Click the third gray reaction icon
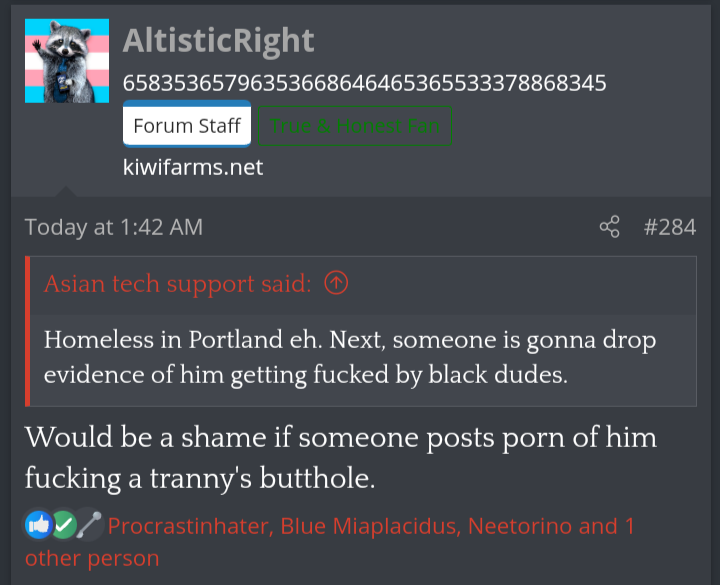The height and width of the screenshot is (585, 720). 89,524
